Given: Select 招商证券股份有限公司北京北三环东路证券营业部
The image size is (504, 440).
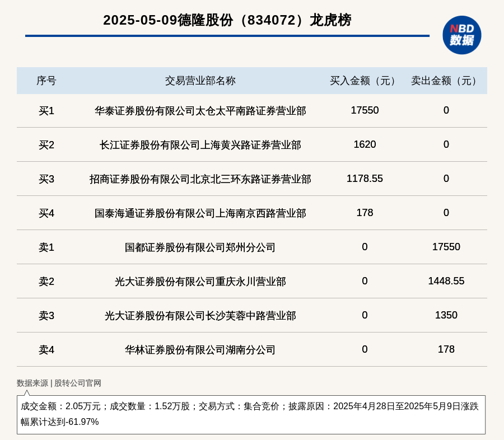Looking at the screenshot, I should click(x=200, y=179).
